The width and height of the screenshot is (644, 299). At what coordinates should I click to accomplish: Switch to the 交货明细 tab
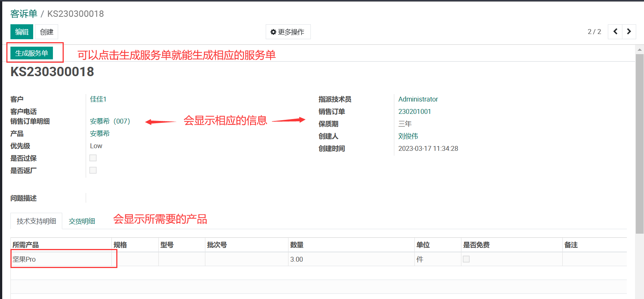click(x=82, y=221)
